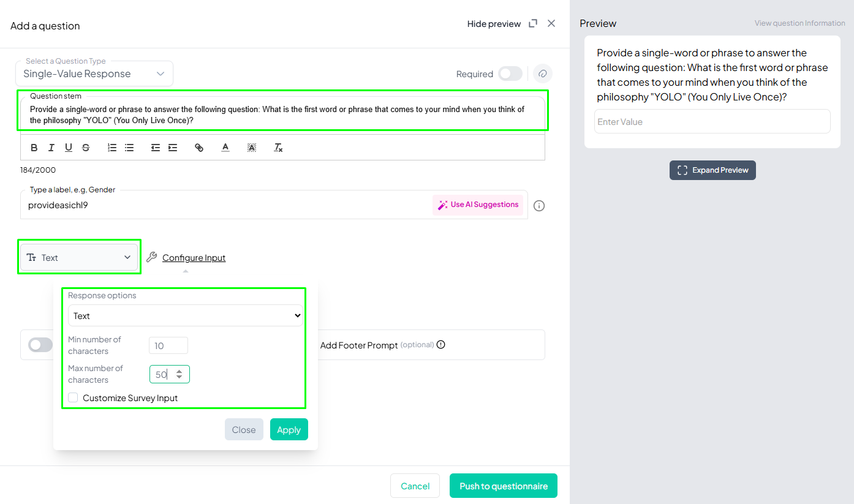This screenshot has width=854, height=504.
Task: Toggle the switch left of footer prompt row
Action: [40, 345]
